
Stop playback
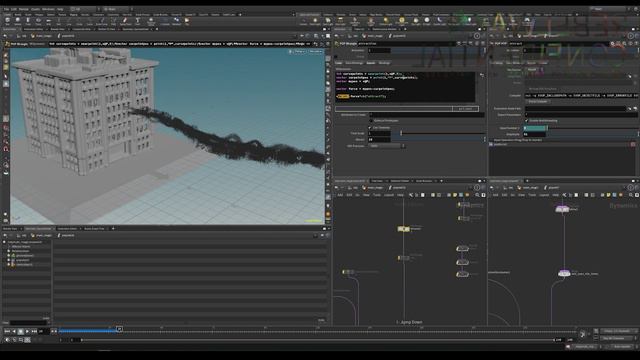[x=20, y=331]
